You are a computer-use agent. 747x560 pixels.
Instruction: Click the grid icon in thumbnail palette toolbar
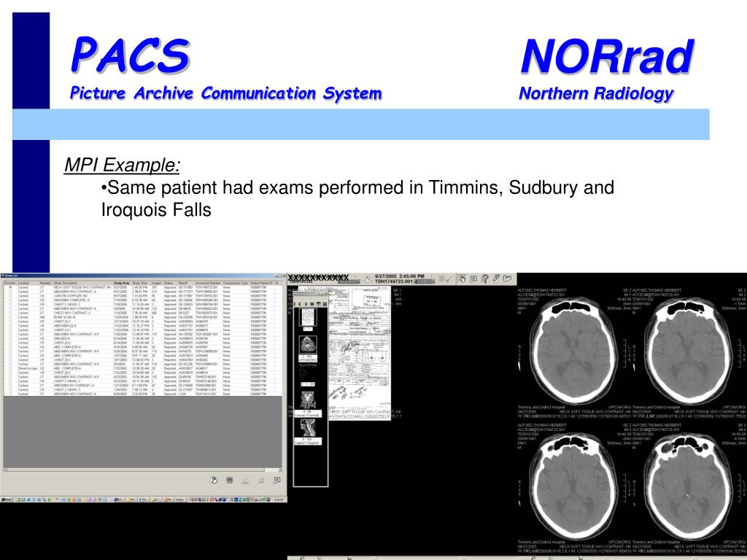point(325,304)
